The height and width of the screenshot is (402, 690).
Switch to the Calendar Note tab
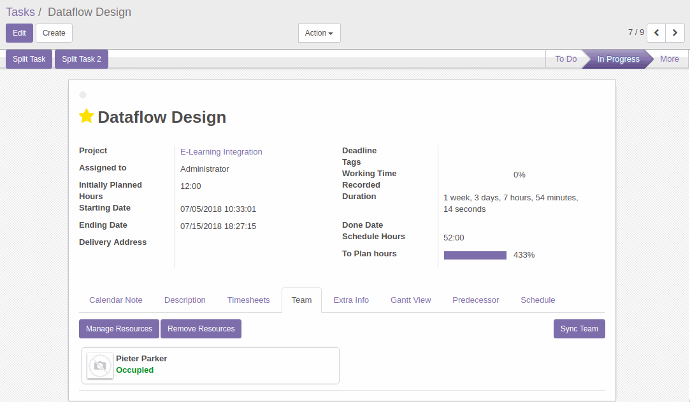tap(116, 300)
